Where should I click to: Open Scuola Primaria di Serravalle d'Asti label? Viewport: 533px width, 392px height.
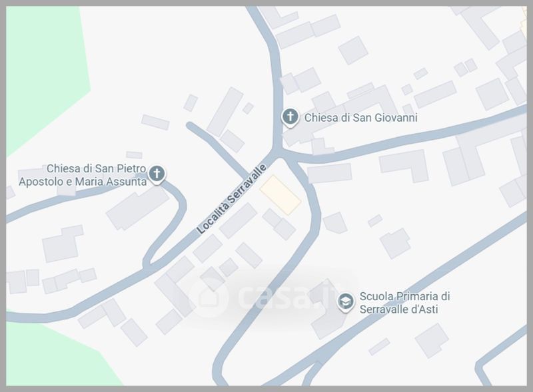404,303
